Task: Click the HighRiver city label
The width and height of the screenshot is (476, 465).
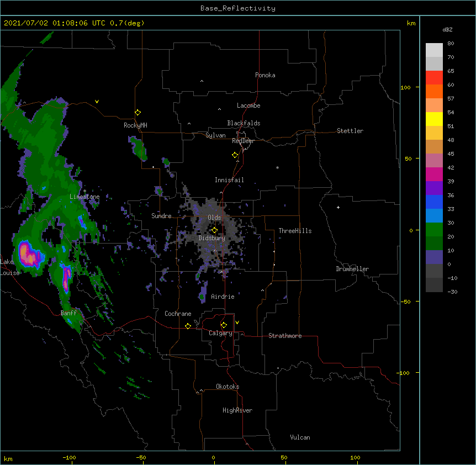Action: pyautogui.click(x=237, y=410)
